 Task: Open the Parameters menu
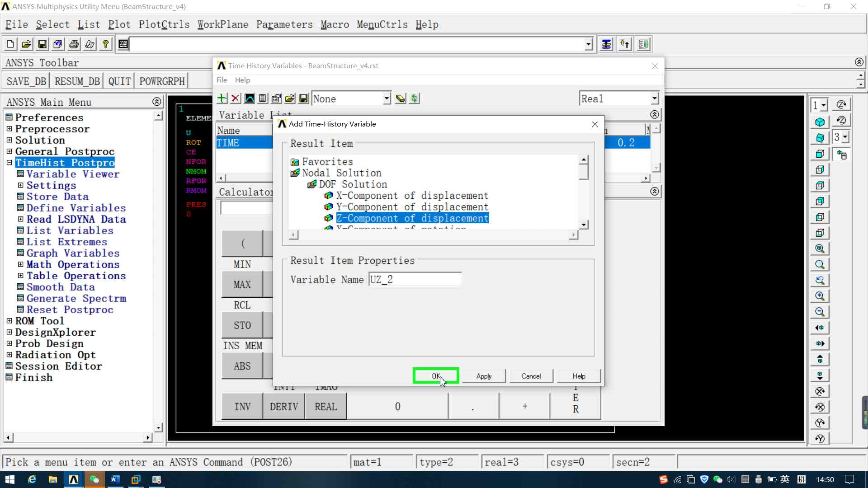pyautogui.click(x=284, y=24)
